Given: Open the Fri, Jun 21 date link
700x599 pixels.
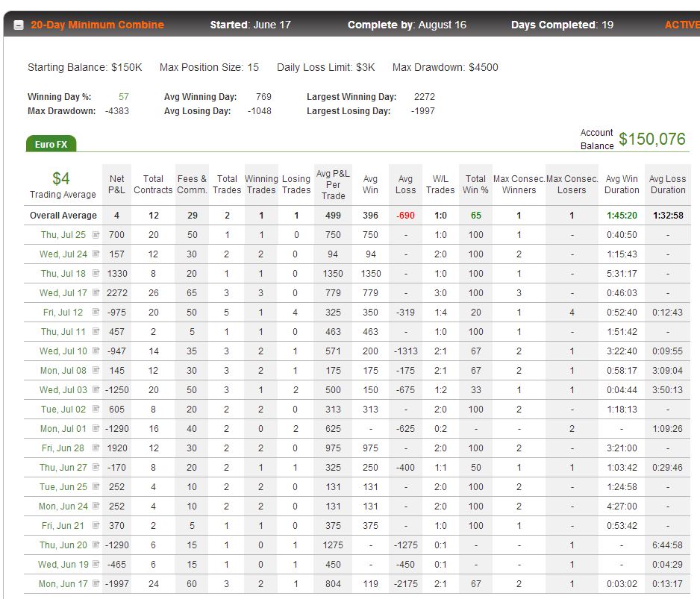Looking at the screenshot, I should click(x=63, y=525).
